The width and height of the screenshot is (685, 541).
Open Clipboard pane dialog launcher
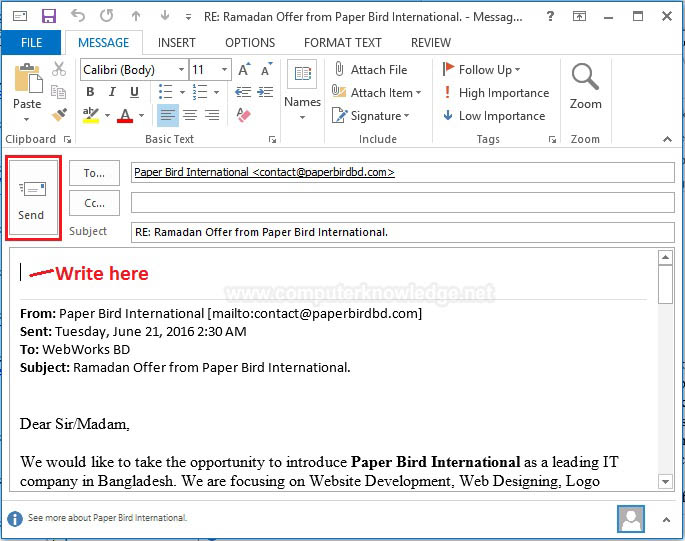point(67,139)
